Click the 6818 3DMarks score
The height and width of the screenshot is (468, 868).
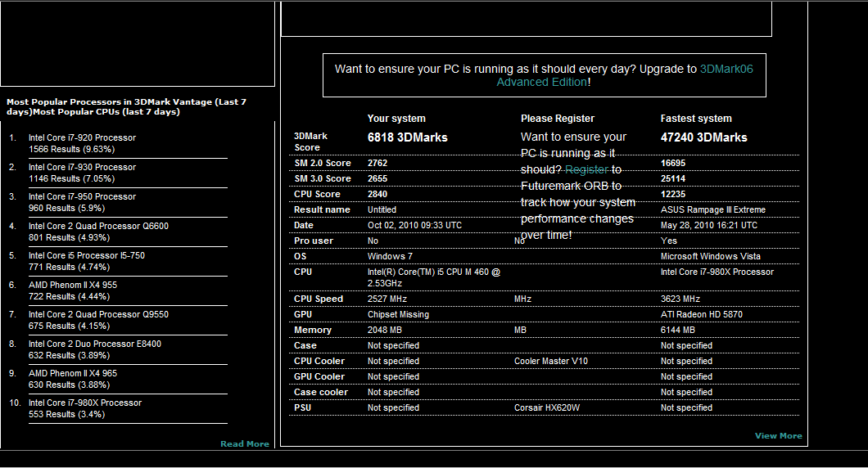(408, 137)
